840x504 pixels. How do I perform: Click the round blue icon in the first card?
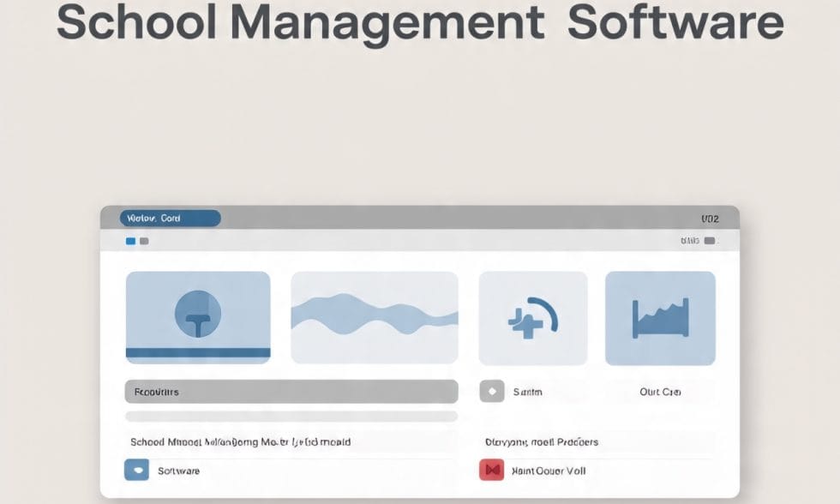click(198, 315)
